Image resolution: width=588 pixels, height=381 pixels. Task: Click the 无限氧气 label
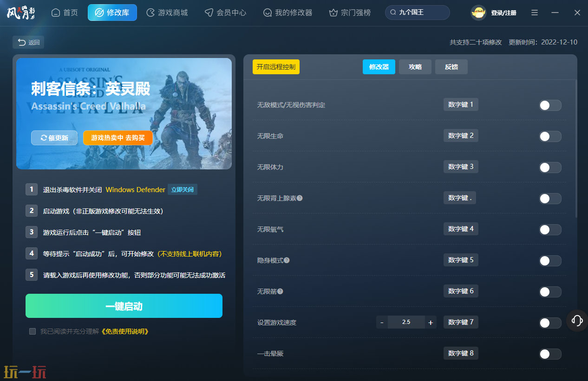click(270, 230)
